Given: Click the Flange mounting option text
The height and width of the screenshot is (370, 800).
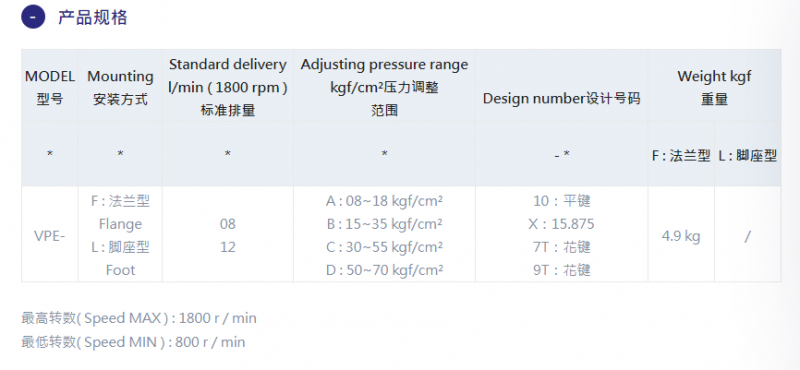Looking at the screenshot, I should coord(120,225).
